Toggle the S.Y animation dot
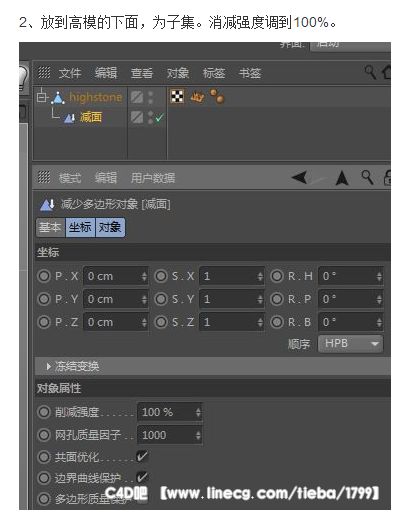The width and height of the screenshot is (405, 510). (161, 299)
